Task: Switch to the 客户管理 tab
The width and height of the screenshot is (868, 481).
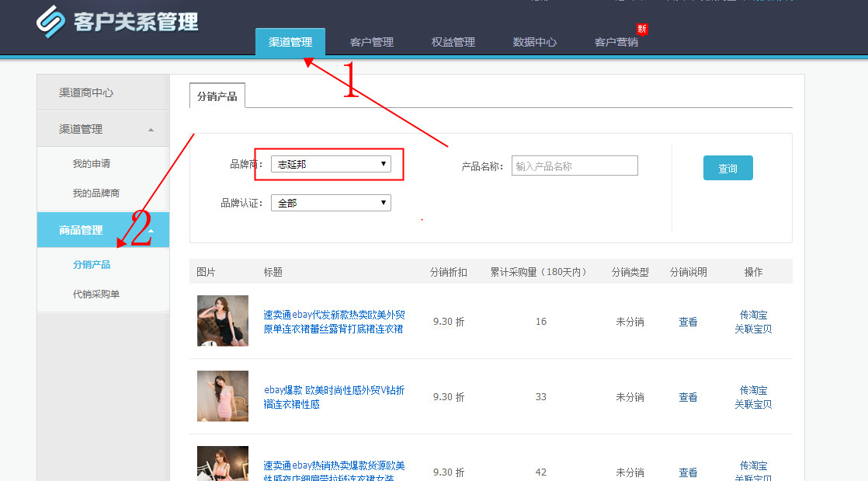Action: (x=372, y=42)
